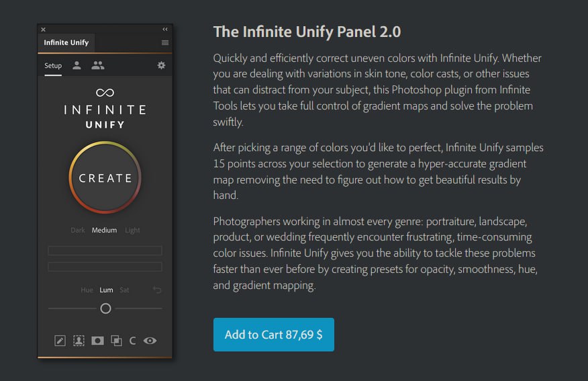Click the overlapping squares icon
Screen dimensions: 588x381
(x=116, y=341)
